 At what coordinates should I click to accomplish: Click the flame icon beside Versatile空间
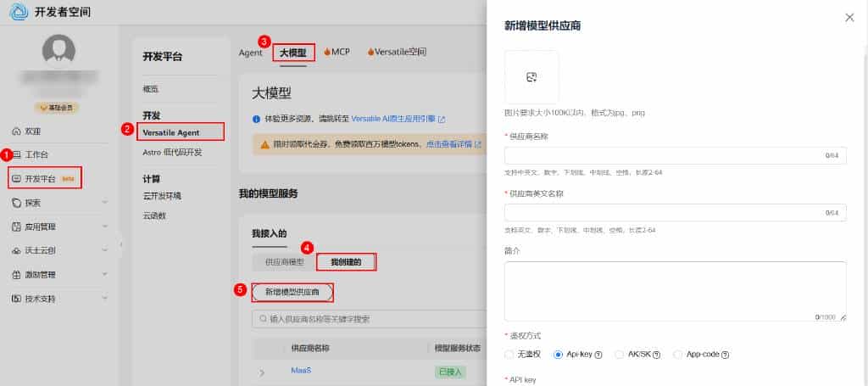point(370,52)
